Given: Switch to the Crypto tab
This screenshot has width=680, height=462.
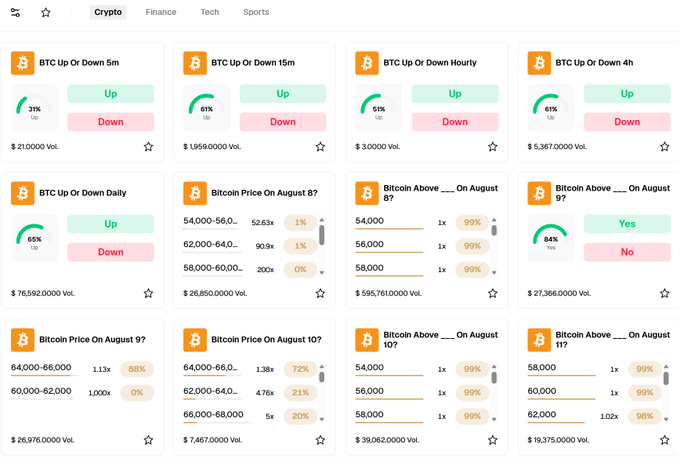Looking at the screenshot, I should click(108, 12).
